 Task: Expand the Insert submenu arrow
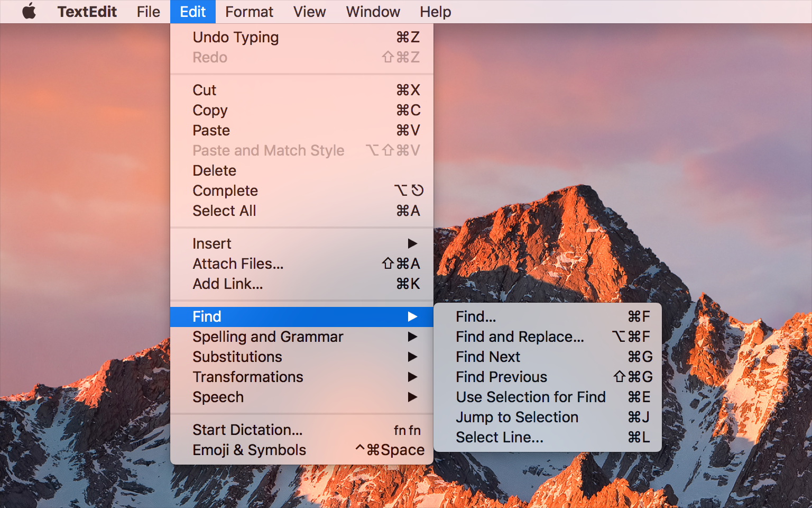412,243
